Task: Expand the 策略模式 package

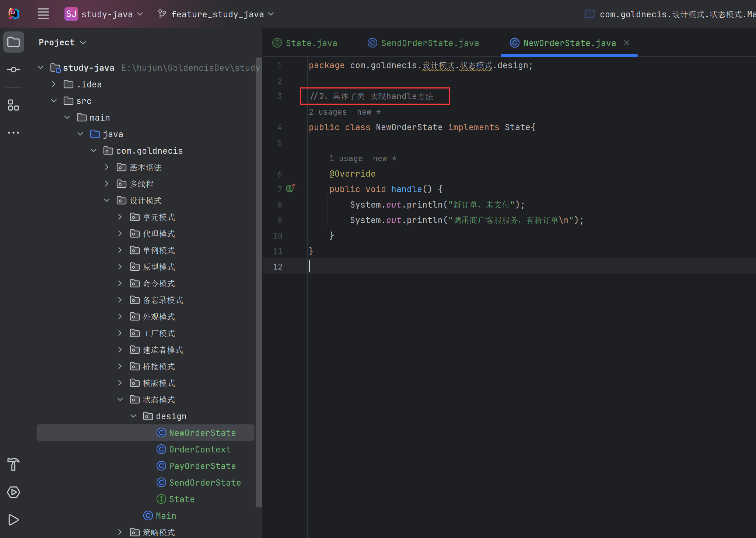Action: [x=120, y=532]
